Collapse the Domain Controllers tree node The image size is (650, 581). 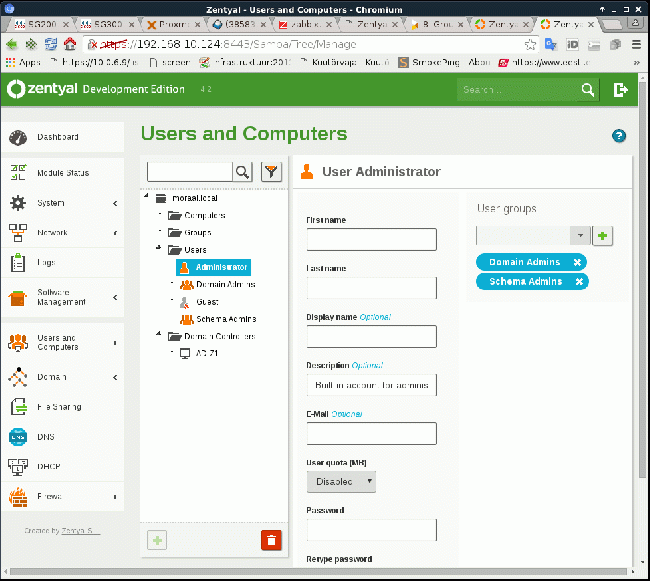tap(158, 334)
